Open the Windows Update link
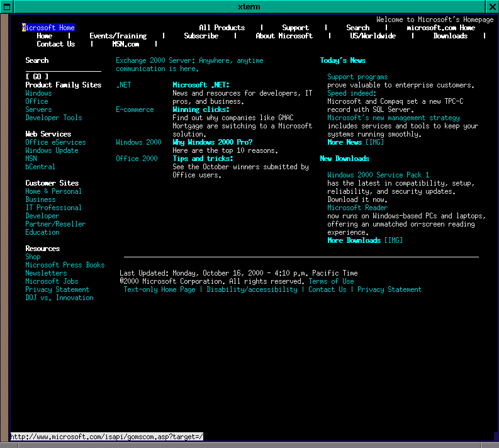This screenshot has width=499, height=448. coord(52,150)
